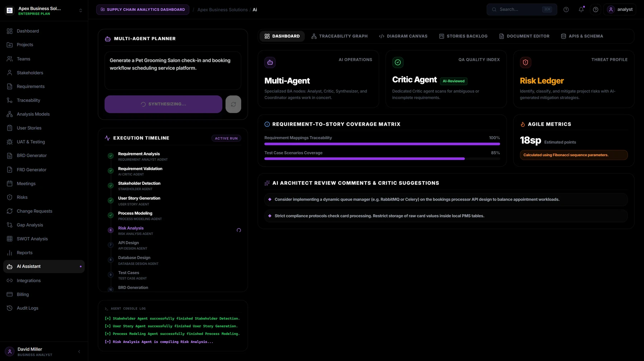Click the 18sp estimated points value
The height and width of the screenshot is (361, 644).
click(530, 140)
